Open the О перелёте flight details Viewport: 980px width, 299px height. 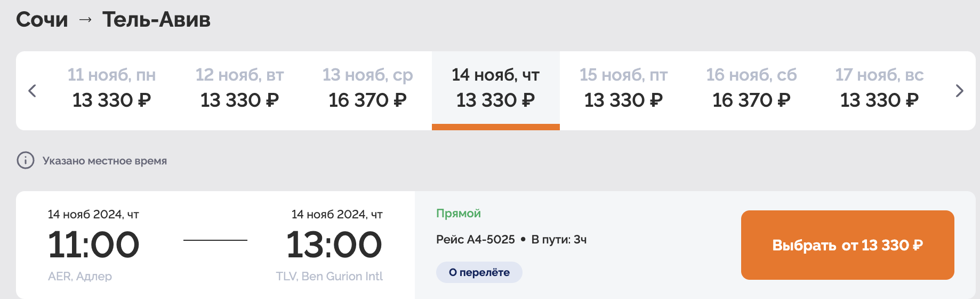click(479, 272)
